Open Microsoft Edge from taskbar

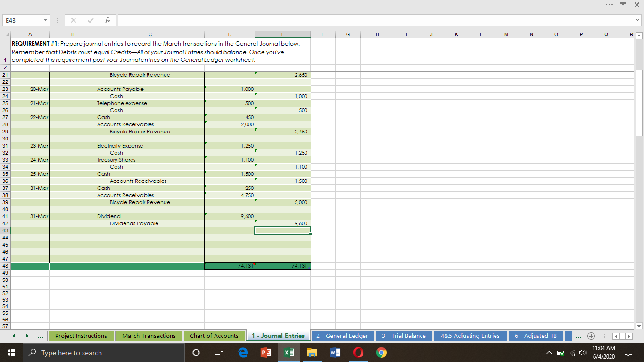coord(243,353)
